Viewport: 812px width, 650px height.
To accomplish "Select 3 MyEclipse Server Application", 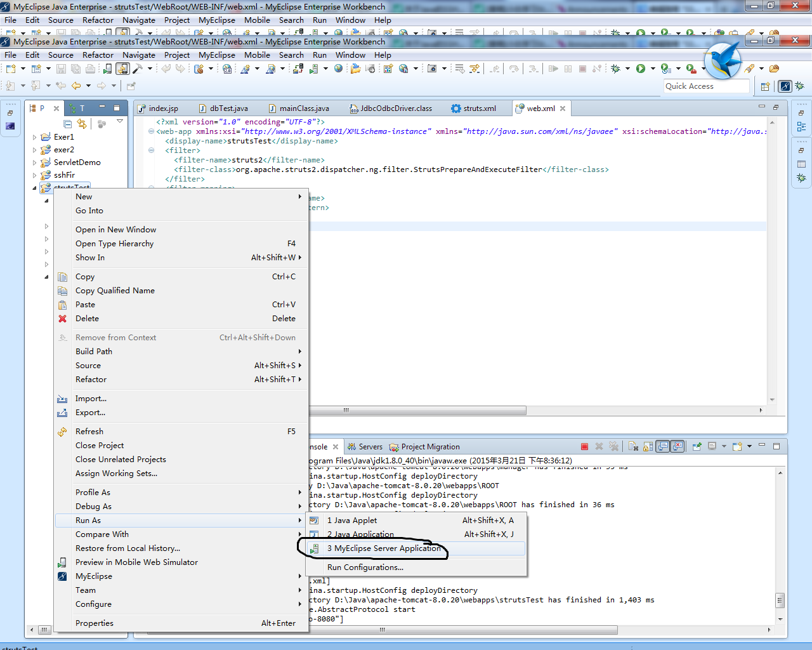I will [417, 548].
